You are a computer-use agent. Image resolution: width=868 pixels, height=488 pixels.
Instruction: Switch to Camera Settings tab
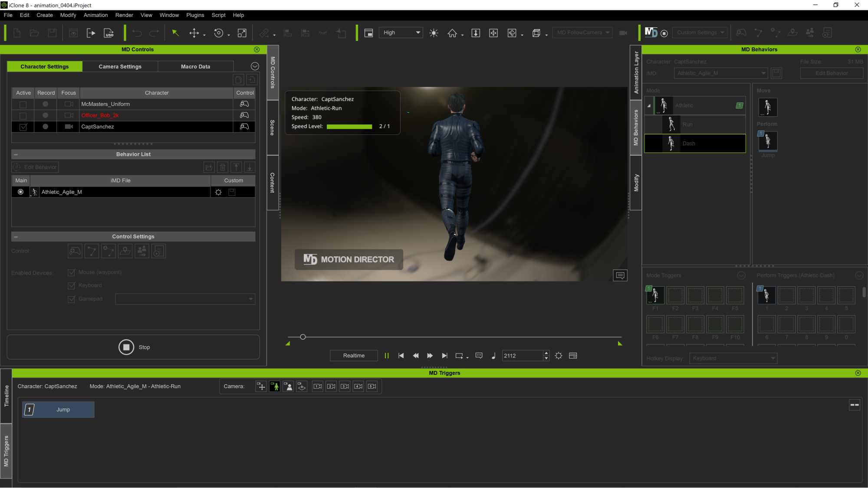pos(120,67)
